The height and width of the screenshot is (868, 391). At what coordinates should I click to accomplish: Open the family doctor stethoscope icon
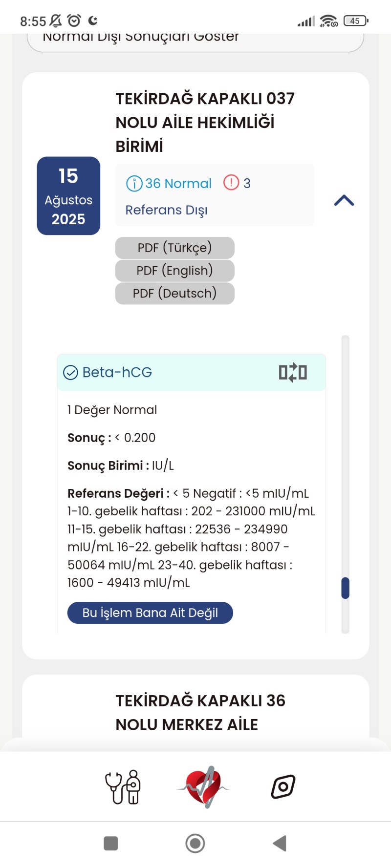(x=123, y=787)
